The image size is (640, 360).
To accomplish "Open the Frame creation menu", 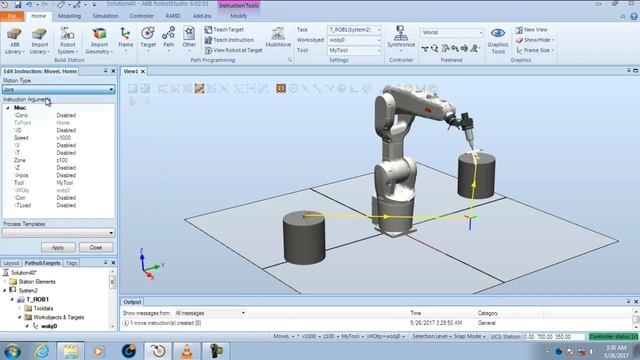I will (125, 40).
